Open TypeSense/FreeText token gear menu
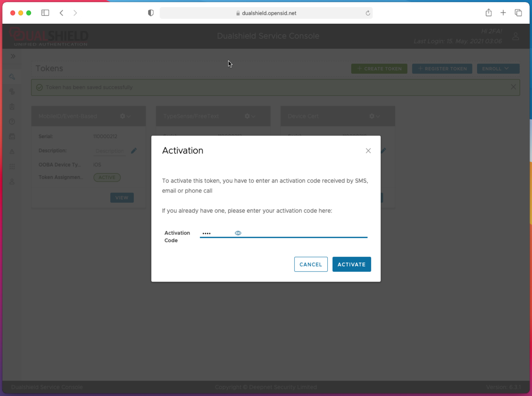 point(250,116)
